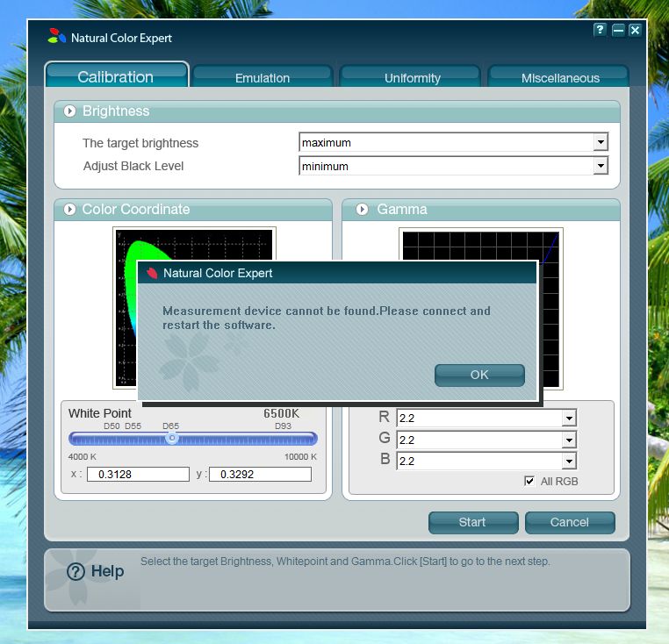Image resolution: width=669 pixels, height=644 pixels.
Task: Click the D93 white point label
Action: click(283, 426)
